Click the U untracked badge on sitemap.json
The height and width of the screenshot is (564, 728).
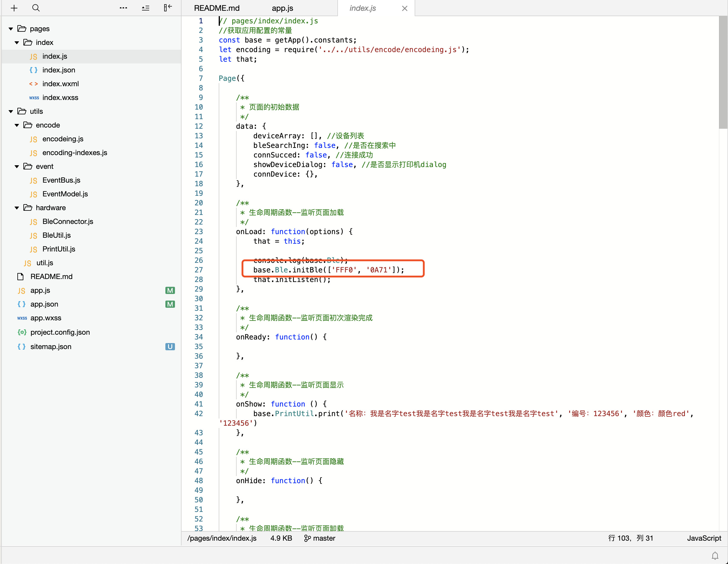coord(170,346)
